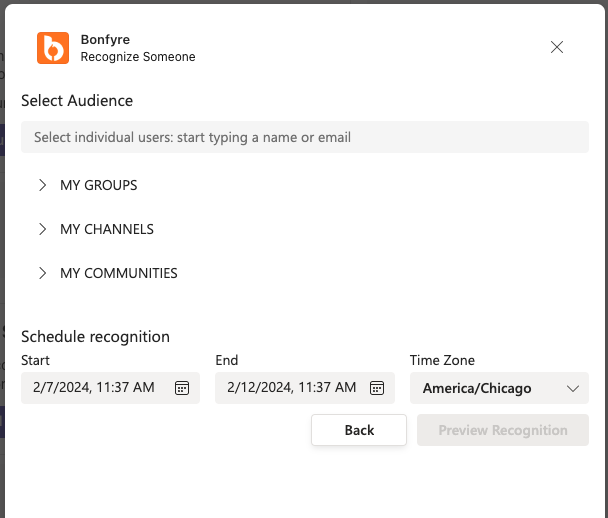Expand the MY CHANNELS chevron
The width and height of the screenshot is (608, 518).
(x=43, y=229)
